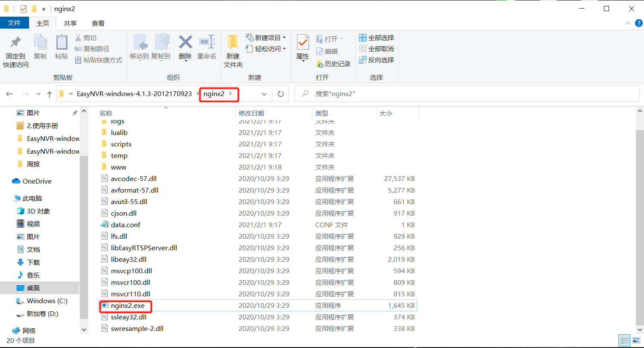Image resolution: width=644 pixels, height=348 pixels.
Task: Collapse the ribbon with the chevron
Action: pos(627,23)
